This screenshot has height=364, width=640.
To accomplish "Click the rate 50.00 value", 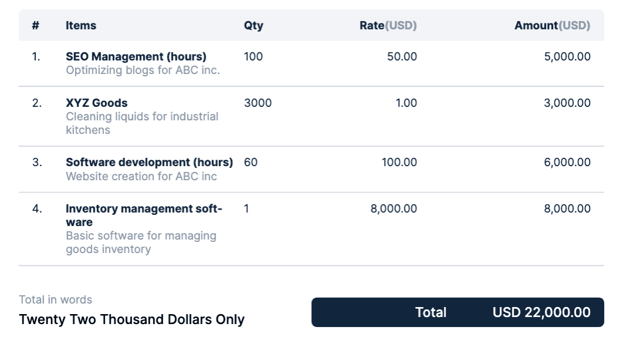I will 402,56.
